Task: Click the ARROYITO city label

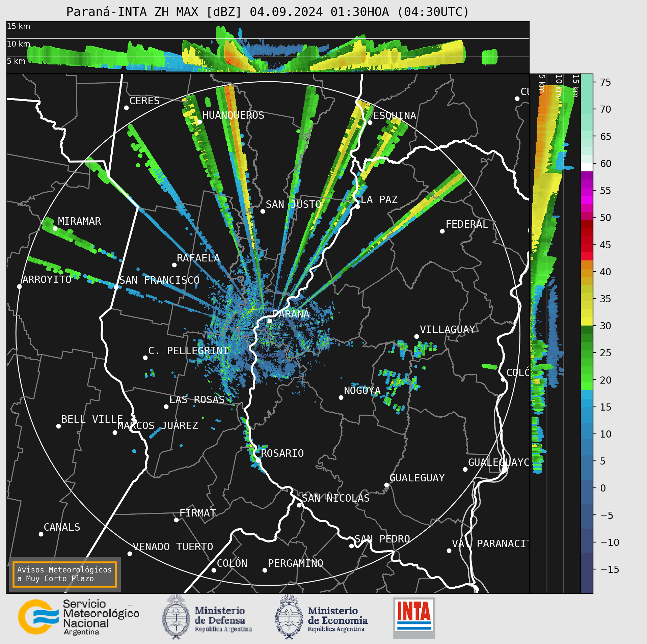Action: pyautogui.click(x=47, y=280)
